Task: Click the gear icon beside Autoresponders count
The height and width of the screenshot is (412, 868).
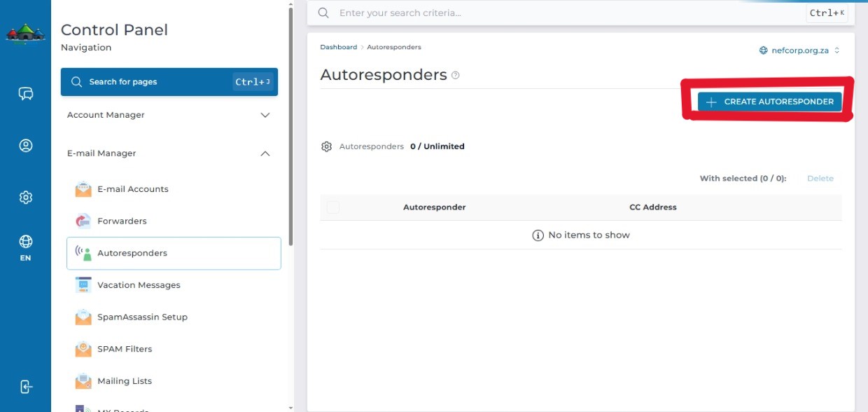Action: [326, 146]
